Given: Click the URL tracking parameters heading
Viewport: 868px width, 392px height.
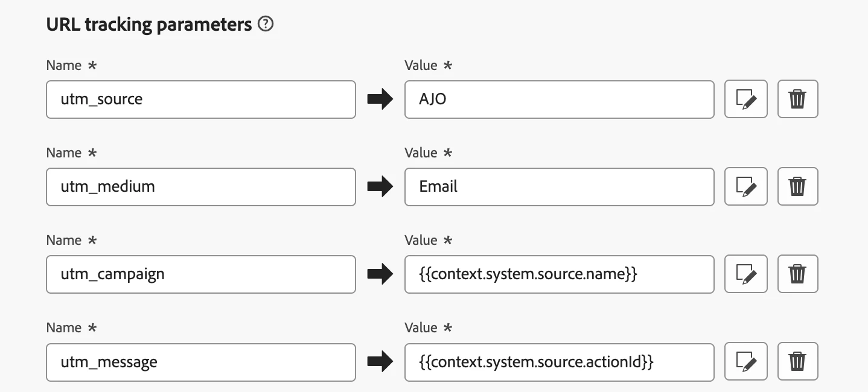Looking at the screenshot, I should (149, 24).
